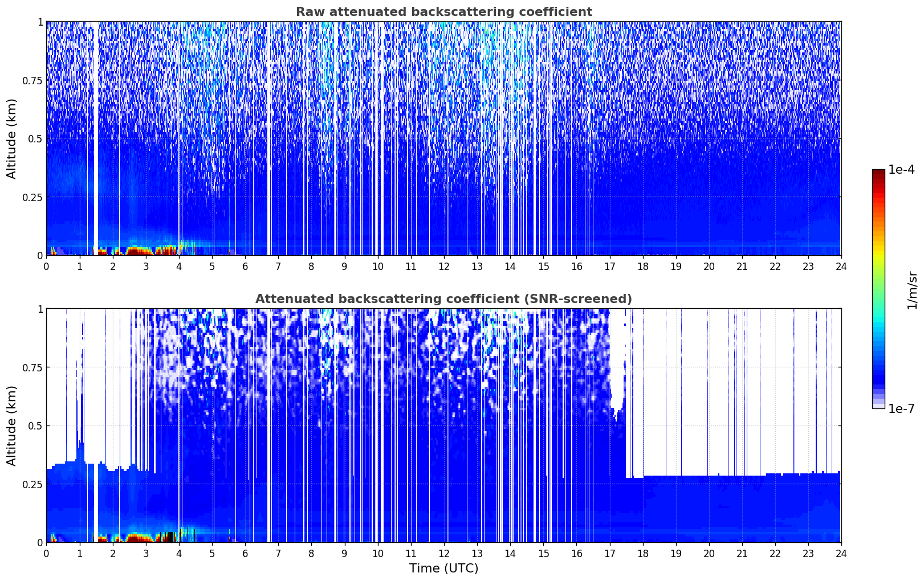924x581 pixels.
Task: Click the bottom plot's "Altitude (km)" label
Action: pyautogui.click(x=12, y=425)
